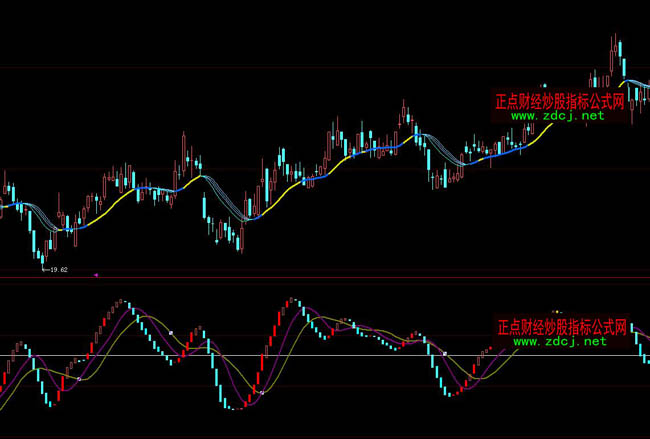
Task: Select the rightmost white crossover dot in indicator
Action: [445, 353]
